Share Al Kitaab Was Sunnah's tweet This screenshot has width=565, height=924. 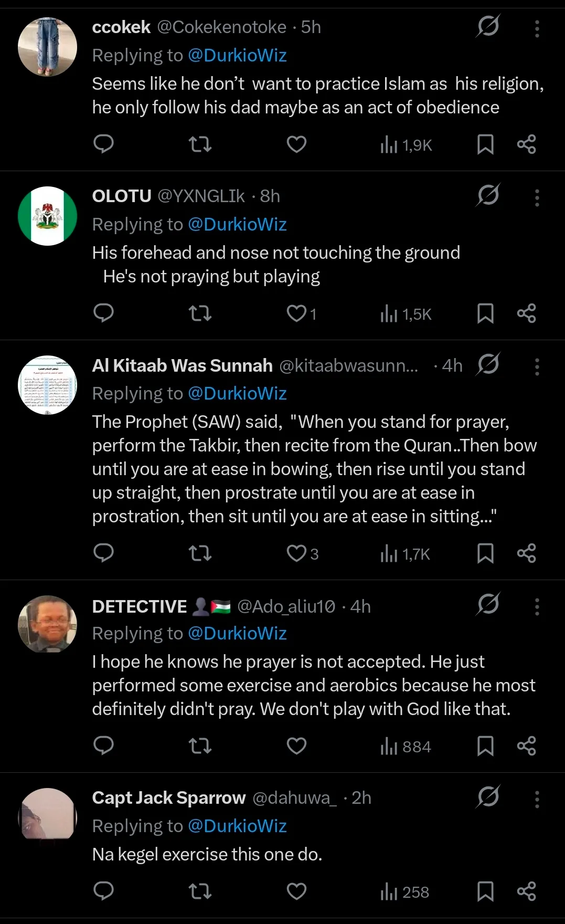(x=526, y=553)
